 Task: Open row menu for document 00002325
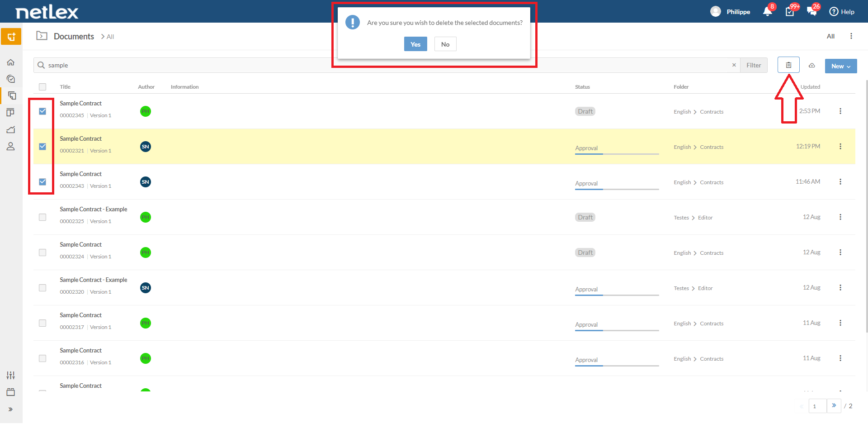(x=840, y=217)
